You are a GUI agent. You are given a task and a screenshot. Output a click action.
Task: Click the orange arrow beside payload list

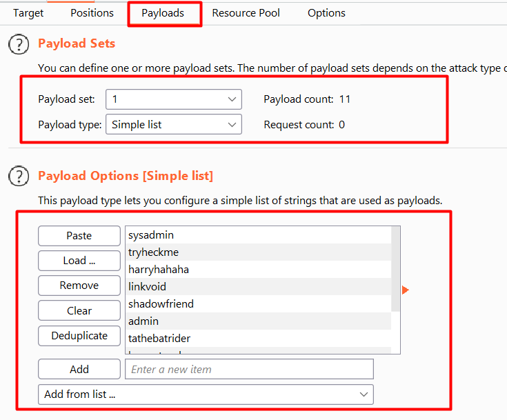pos(406,290)
